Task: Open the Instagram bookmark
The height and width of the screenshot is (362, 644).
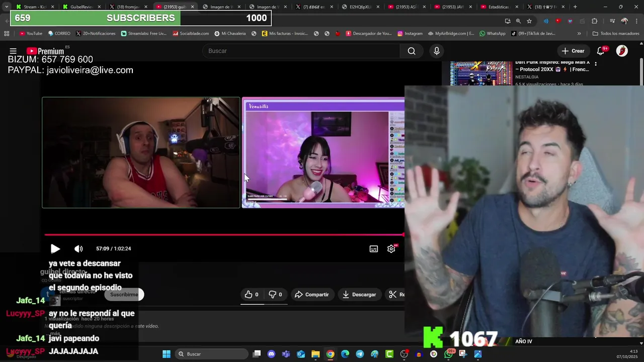Action: coord(410,33)
